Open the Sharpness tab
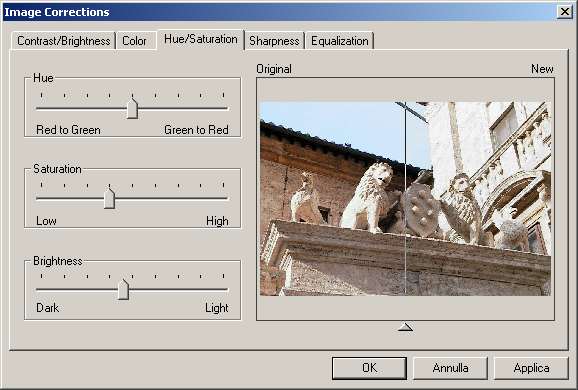The height and width of the screenshot is (390, 578). pos(274,41)
